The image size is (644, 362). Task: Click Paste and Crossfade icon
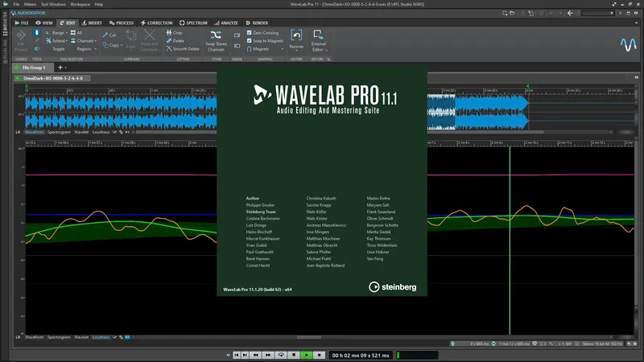pyautogui.click(x=149, y=35)
